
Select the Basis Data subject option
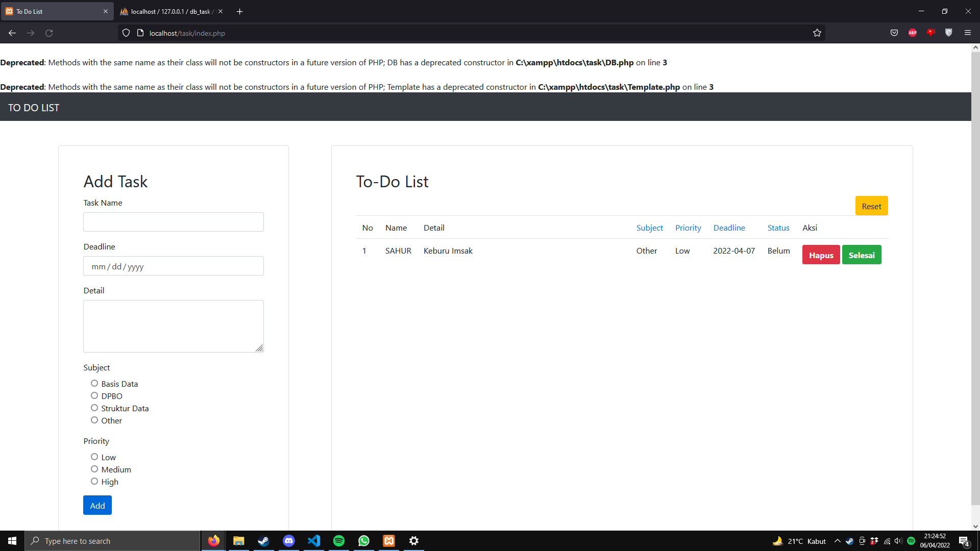click(x=94, y=383)
